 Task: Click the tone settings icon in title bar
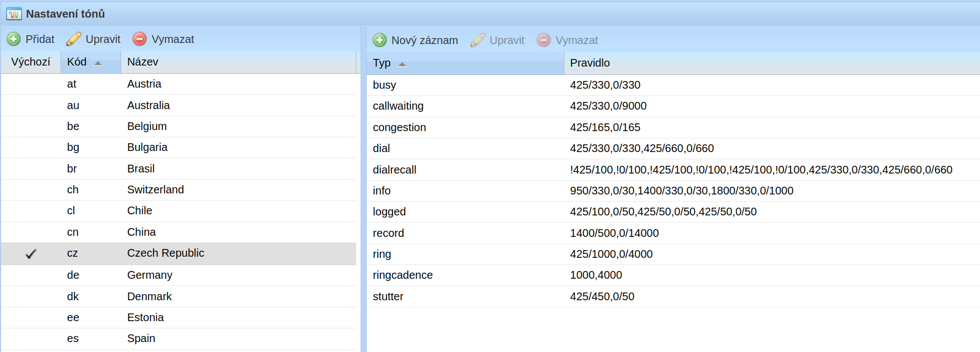14,14
